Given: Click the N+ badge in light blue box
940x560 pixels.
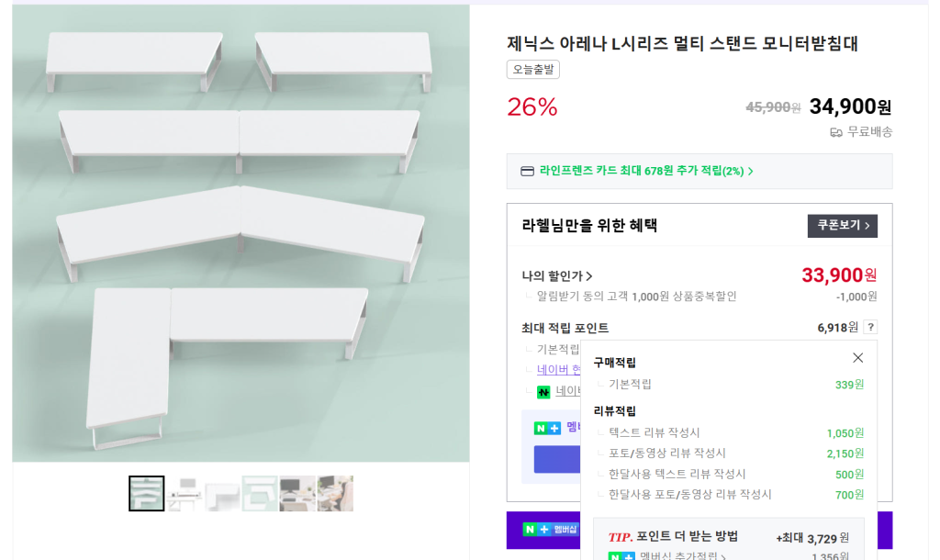Looking at the screenshot, I should coord(547,428).
